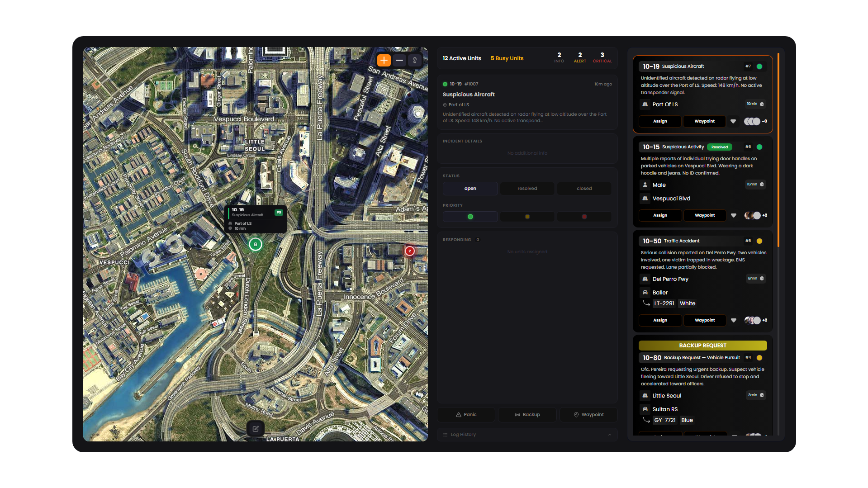Set waypoint for Suspicious Aircraft call

[704, 121]
